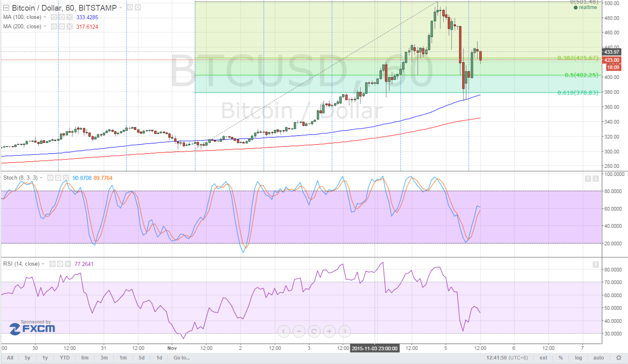Screen dimensions: 628x364
Task: Open MA (200, close) format settings gear
Action: click(62, 27)
